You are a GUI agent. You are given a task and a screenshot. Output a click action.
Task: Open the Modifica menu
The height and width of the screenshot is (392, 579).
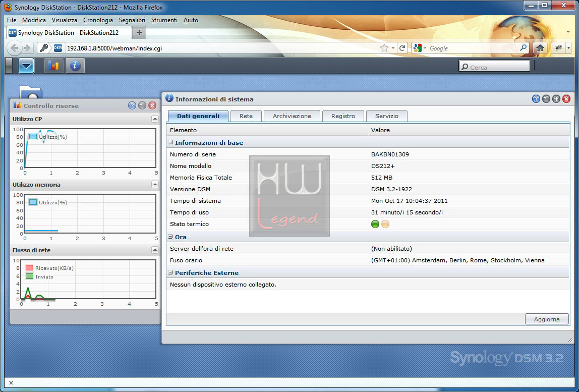click(x=34, y=20)
